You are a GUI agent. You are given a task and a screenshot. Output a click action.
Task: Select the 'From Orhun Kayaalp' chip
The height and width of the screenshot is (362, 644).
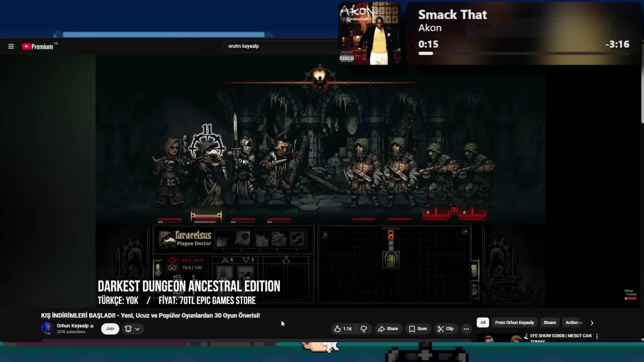pyautogui.click(x=514, y=323)
